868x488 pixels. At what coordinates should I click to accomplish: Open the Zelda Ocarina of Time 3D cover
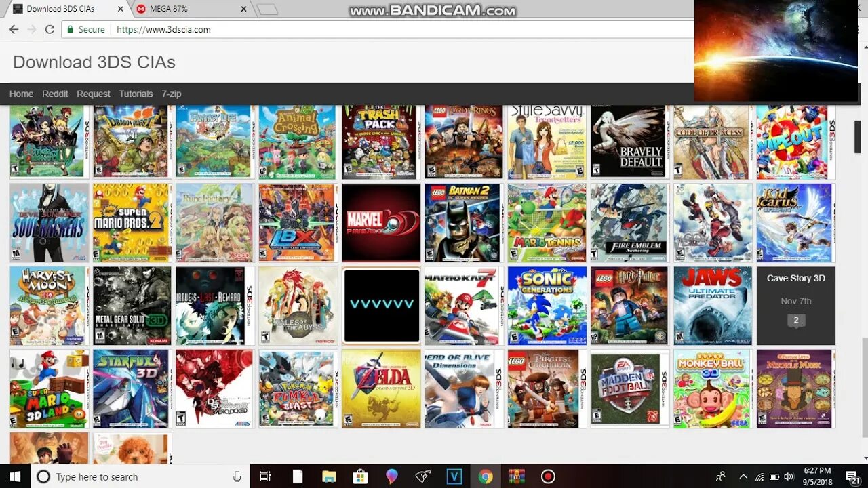click(x=381, y=389)
